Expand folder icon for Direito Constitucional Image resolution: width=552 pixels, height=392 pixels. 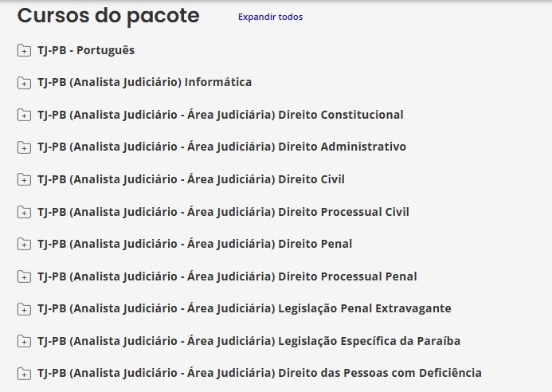[x=24, y=116]
